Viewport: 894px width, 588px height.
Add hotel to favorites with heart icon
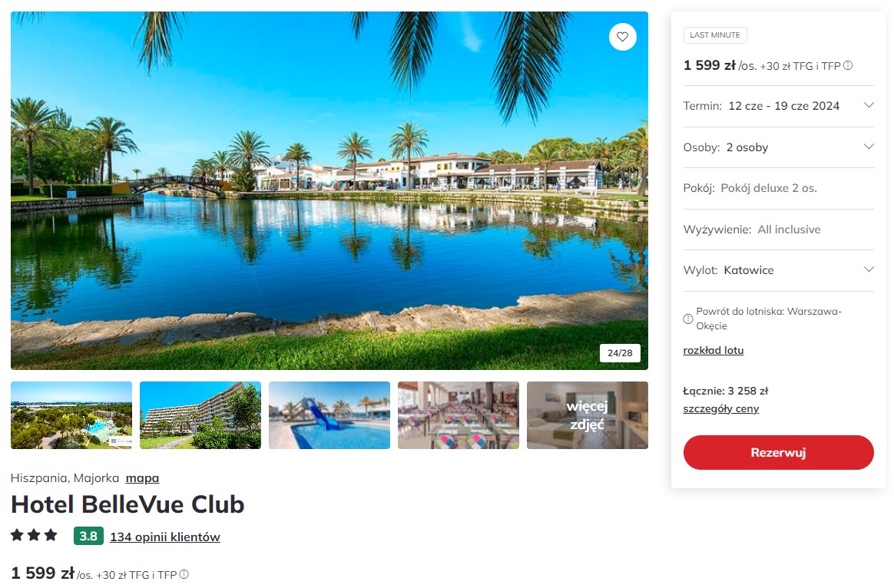tap(622, 37)
